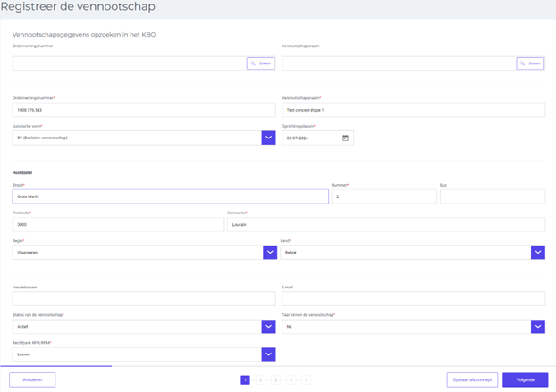Image resolution: width=556 pixels, height=392 pixels.
Task: Click Zoeken next to Vennootschapsnaam search field
Action: (x=530, y=63)
